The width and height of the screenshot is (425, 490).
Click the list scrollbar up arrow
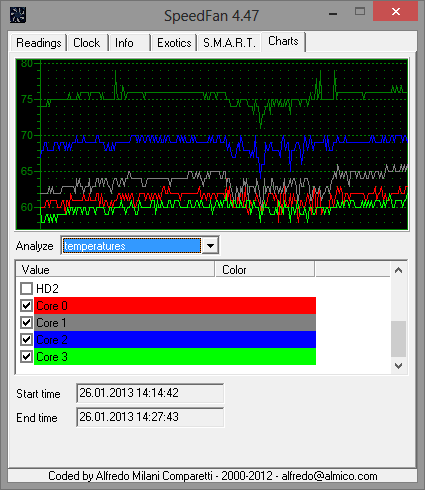point(398,270)
